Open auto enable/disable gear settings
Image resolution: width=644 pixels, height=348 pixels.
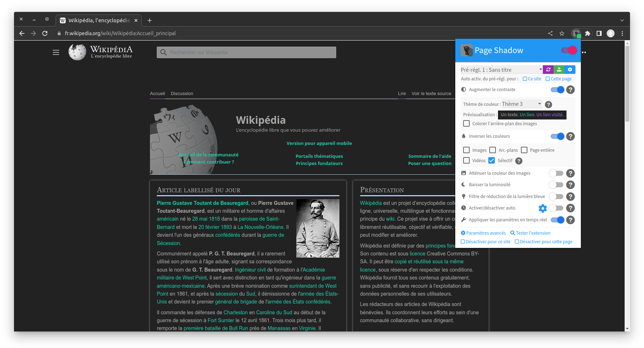tap(543, 208)
